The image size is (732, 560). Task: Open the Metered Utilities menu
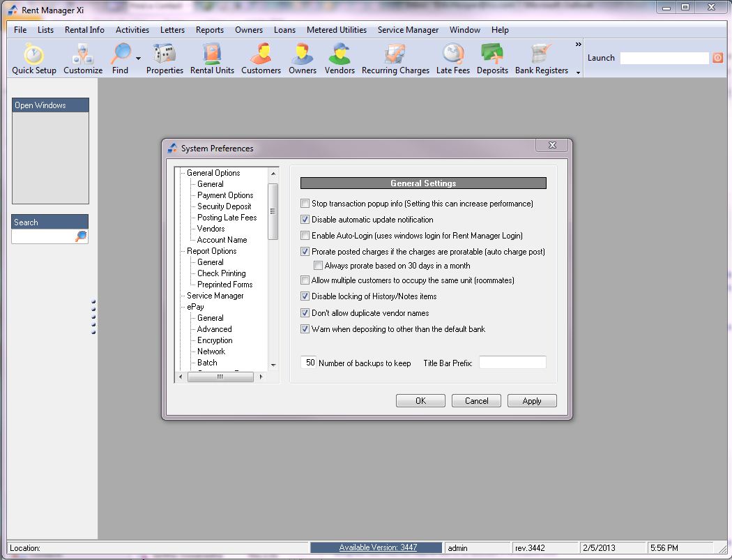[x=336, y=30]
